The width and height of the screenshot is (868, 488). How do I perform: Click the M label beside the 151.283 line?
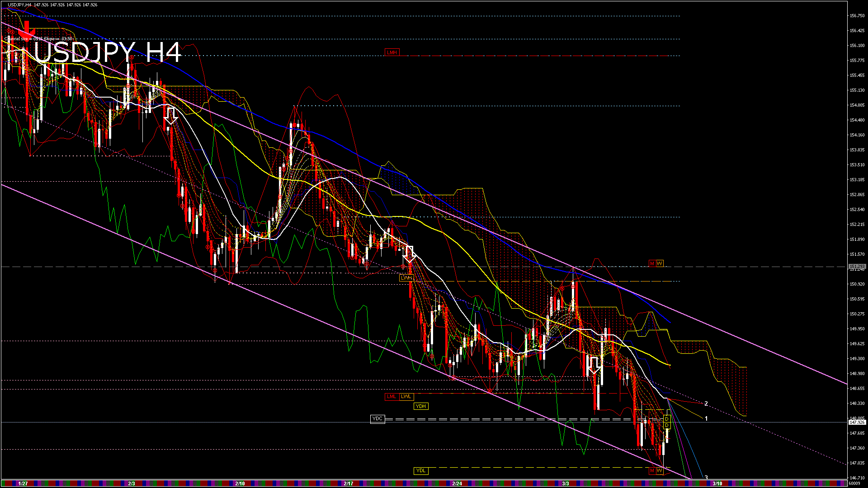(652, 263)
